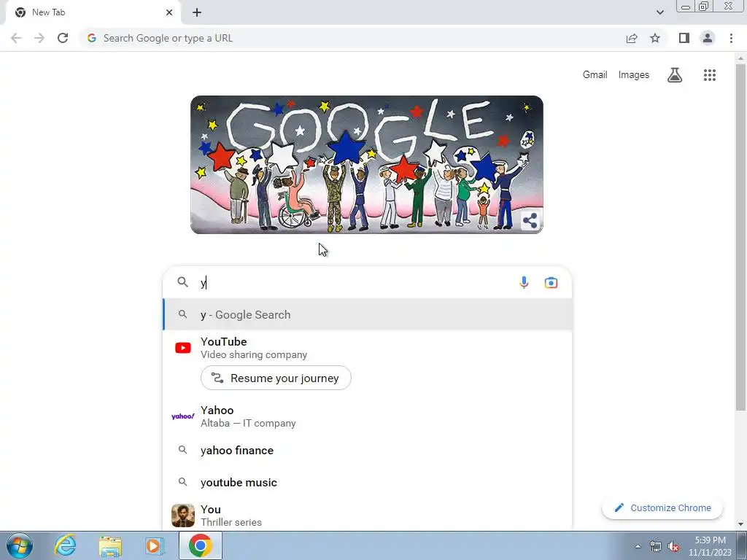
Task: Click Customize Chrome button
Action: tap(662, 507)
